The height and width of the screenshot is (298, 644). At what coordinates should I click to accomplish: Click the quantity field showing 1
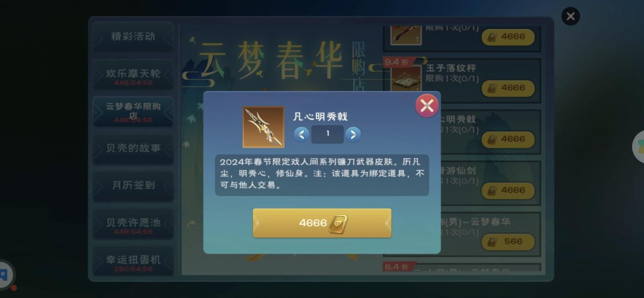[327, 134]
